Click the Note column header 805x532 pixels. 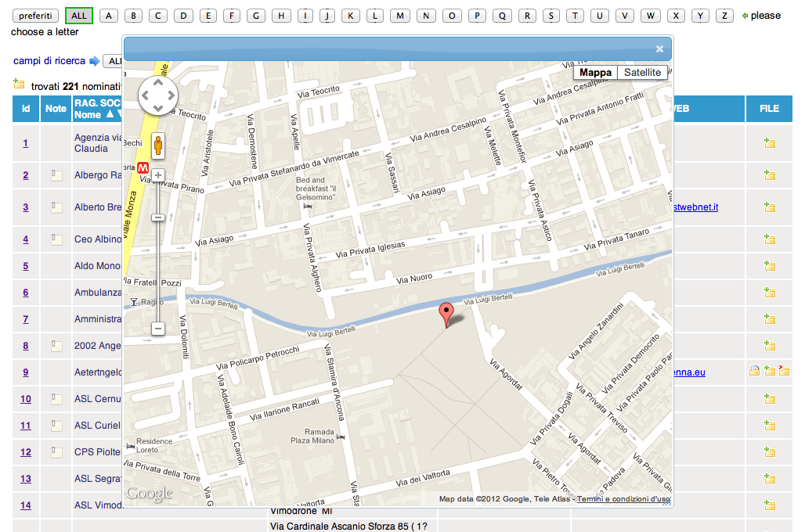56,109
